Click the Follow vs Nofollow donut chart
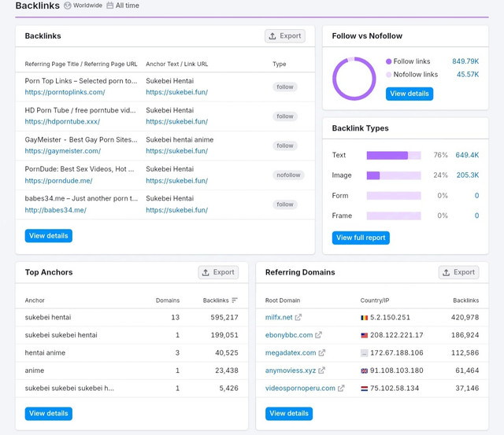Screen dimensions: 504x435 point(354,79)
